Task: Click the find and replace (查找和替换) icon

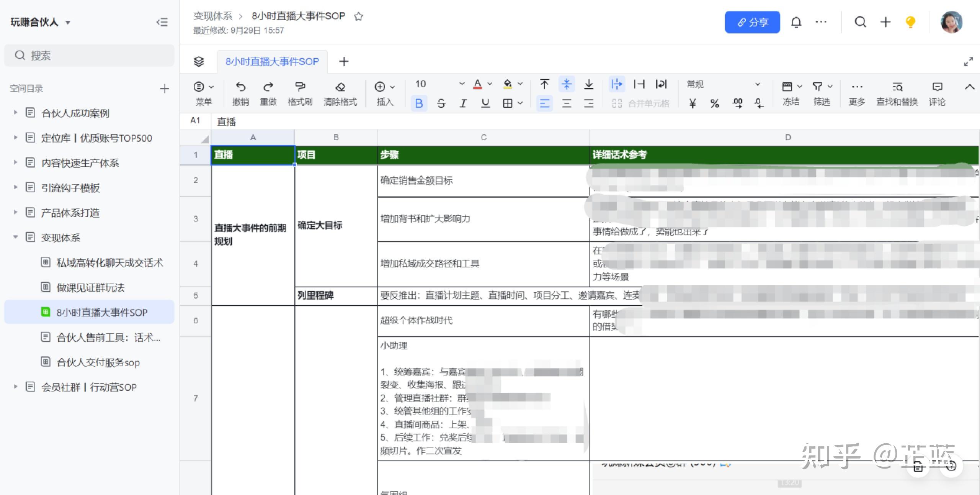Action: click(897, 87)
